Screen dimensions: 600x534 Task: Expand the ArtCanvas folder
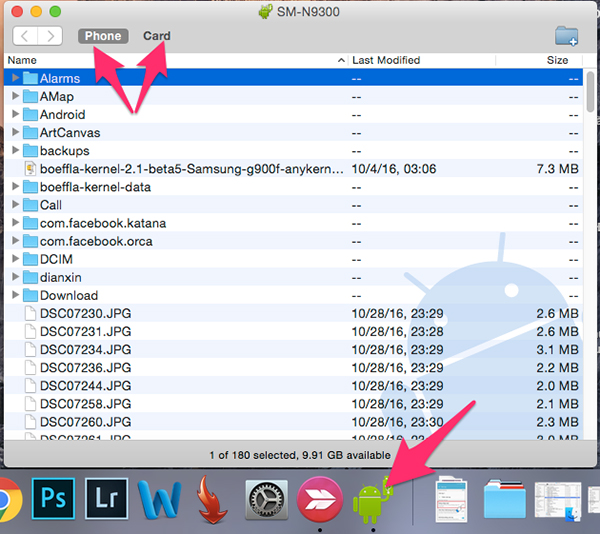click(15, 132)
